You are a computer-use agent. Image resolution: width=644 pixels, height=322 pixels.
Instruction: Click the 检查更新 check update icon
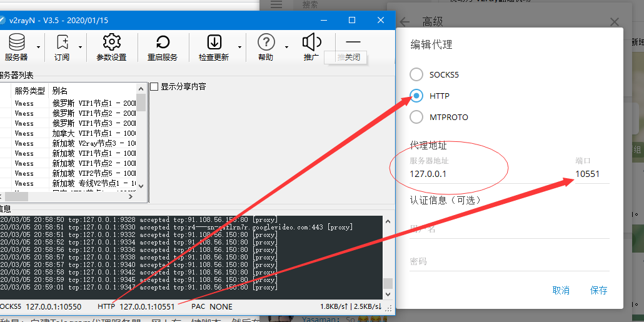214,48
